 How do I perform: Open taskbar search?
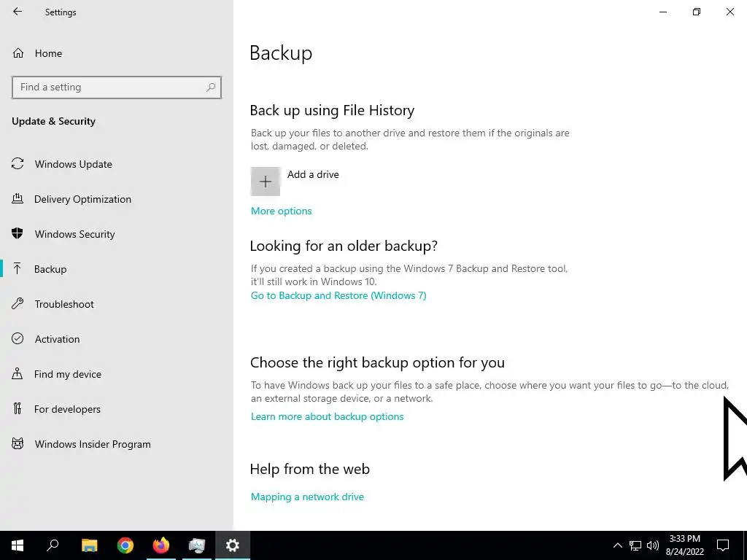click(x=53, y=545)
